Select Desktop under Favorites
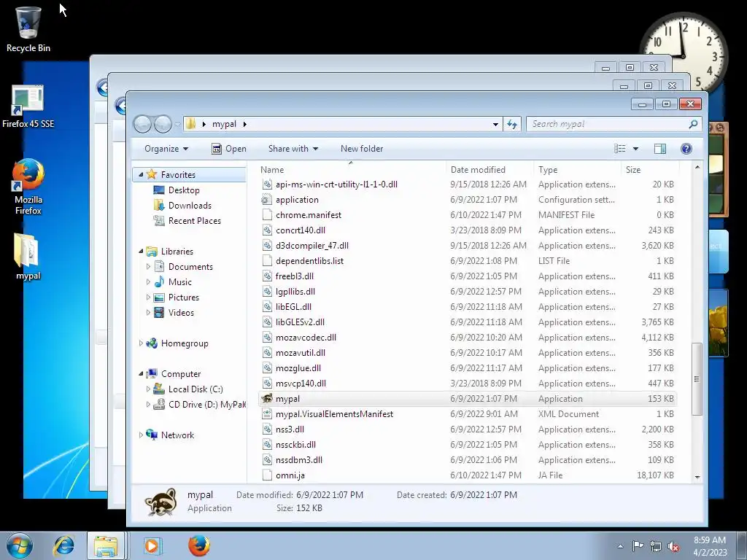Viewport: 747px width, 560px height. [x=183, y=190]
